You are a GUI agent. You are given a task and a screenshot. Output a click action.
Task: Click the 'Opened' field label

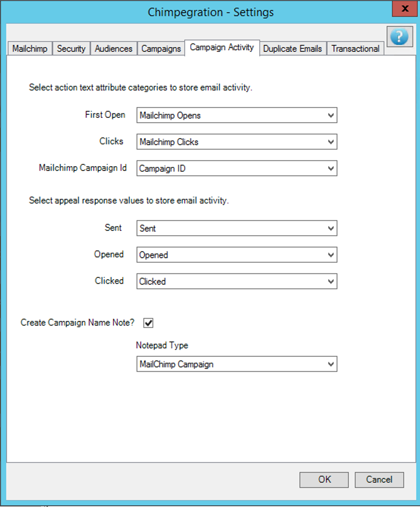109,254
